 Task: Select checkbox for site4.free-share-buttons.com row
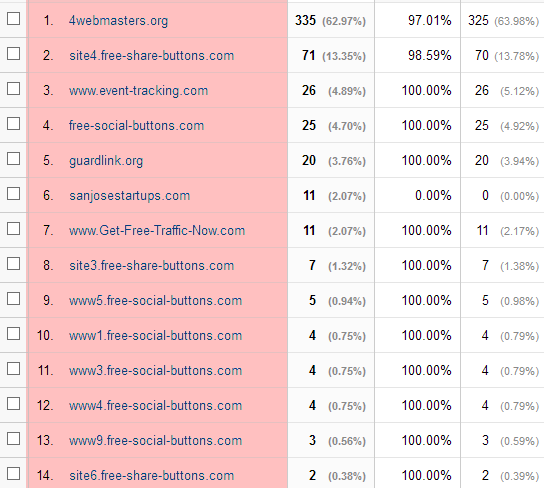13,54
